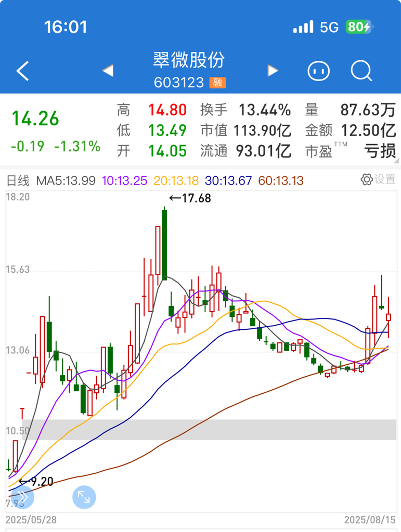This screenshot has height=532, width=401.
Task: Open chart settings gear 设置
Action: (378, 179)
